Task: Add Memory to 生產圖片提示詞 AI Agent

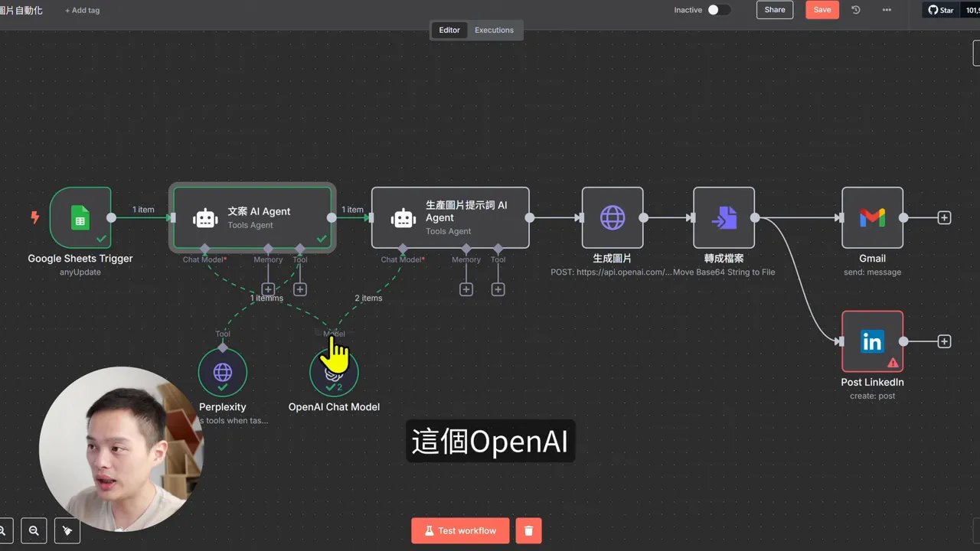Action: tap(466, 289)
